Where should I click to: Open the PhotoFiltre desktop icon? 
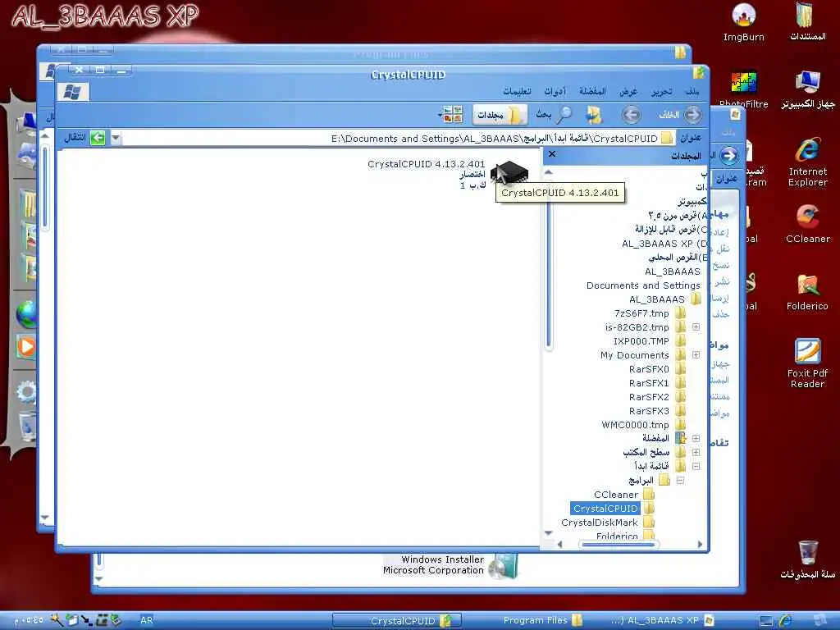pos(743,89)
